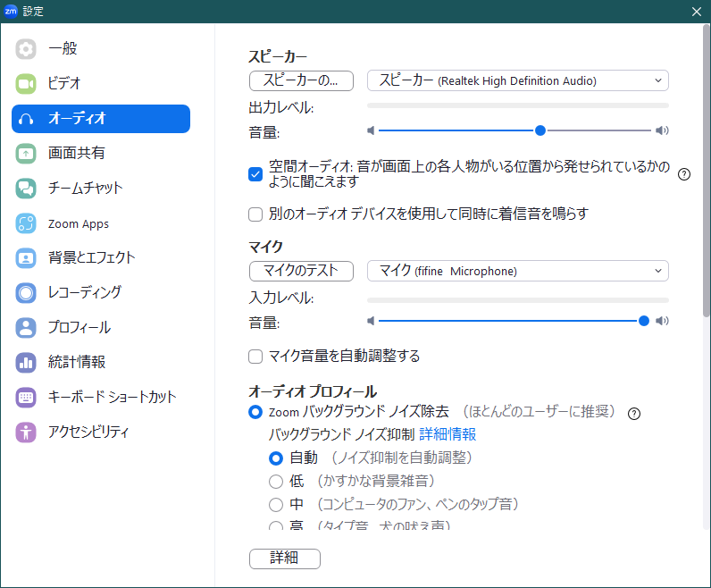Click the マイク section heading
The width and height of the screenshot is (711, 588).
[x=265, y=247]
